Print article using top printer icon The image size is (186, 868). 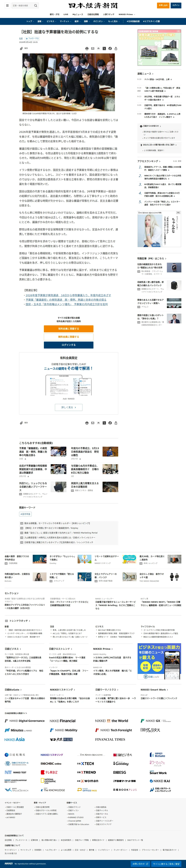coord(87,48)
